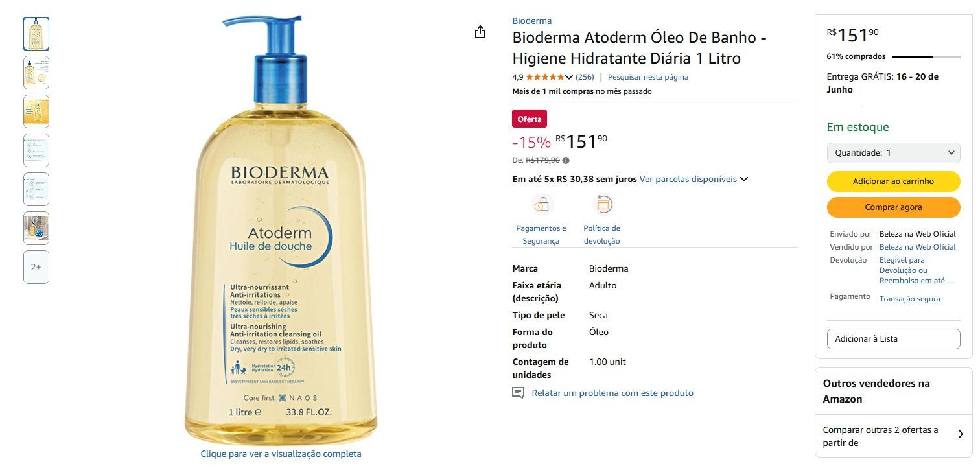Select the first product thumbnail
980x468 pixels.
36,34
